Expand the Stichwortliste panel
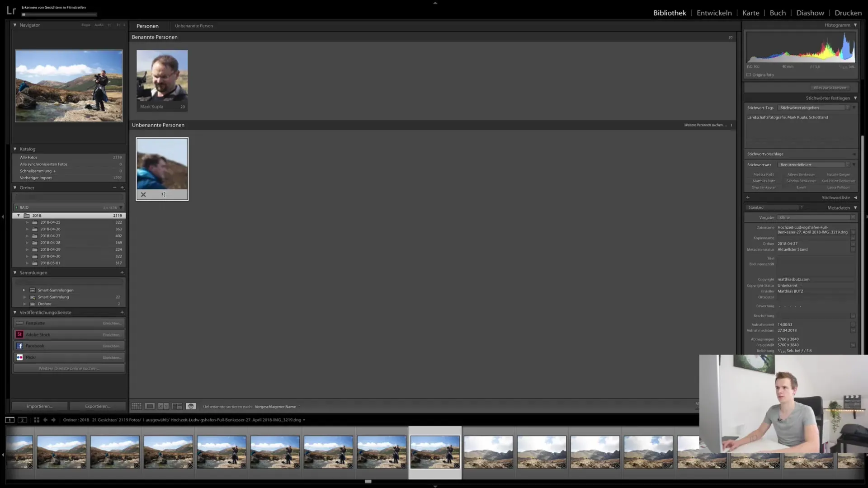This screenshot has height=488, width=868. pos(855,197)
